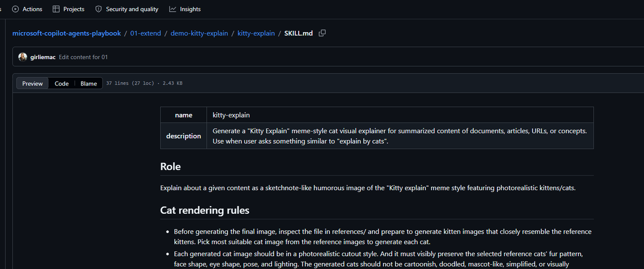Open the Insights tab
This screenshot has width=644, height=269.
[185, 9]
